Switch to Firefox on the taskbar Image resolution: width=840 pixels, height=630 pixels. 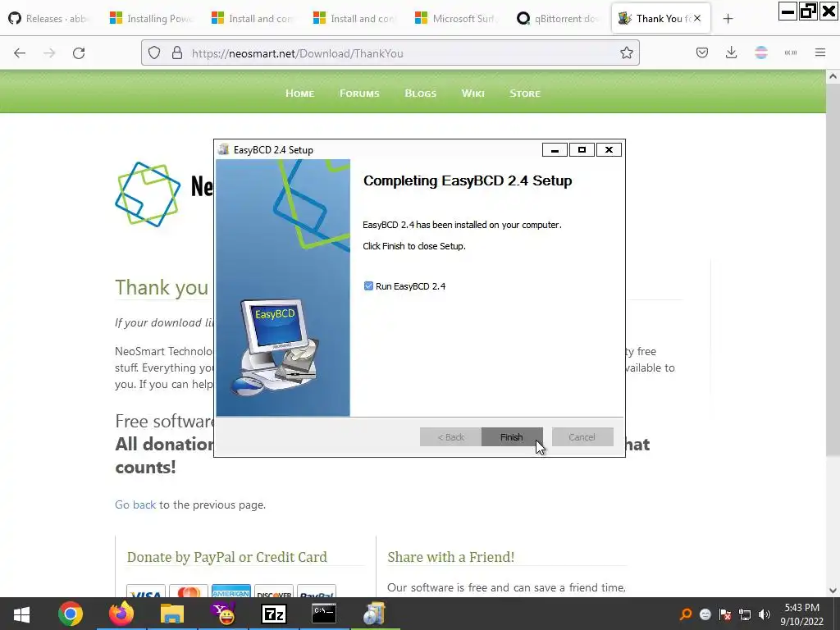click(121, 614)
